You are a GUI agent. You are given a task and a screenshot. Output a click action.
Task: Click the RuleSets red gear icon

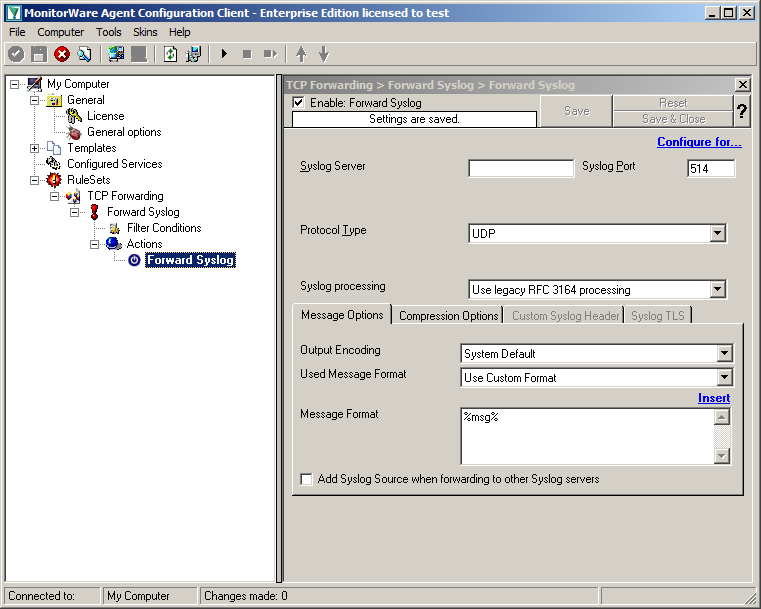[x=54, y=180]
